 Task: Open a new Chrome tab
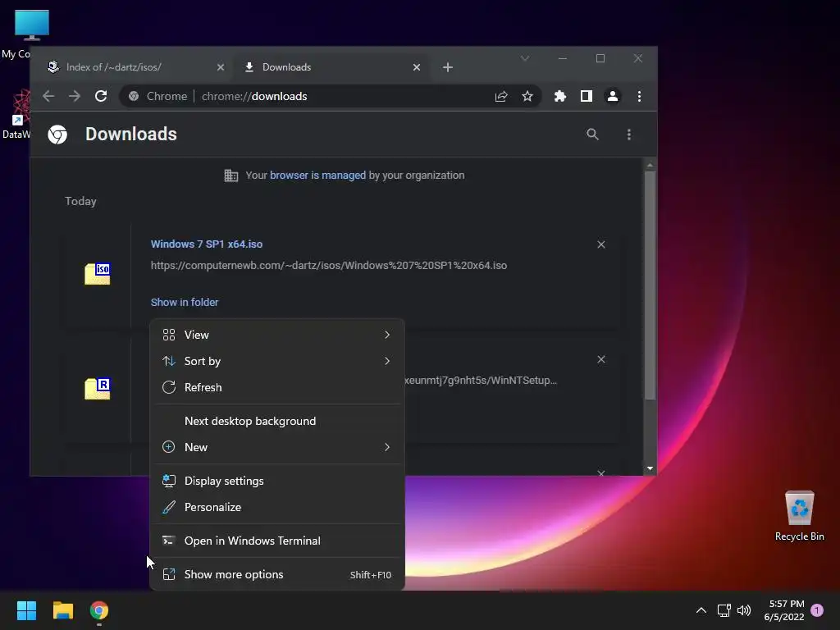click(448, 67)
